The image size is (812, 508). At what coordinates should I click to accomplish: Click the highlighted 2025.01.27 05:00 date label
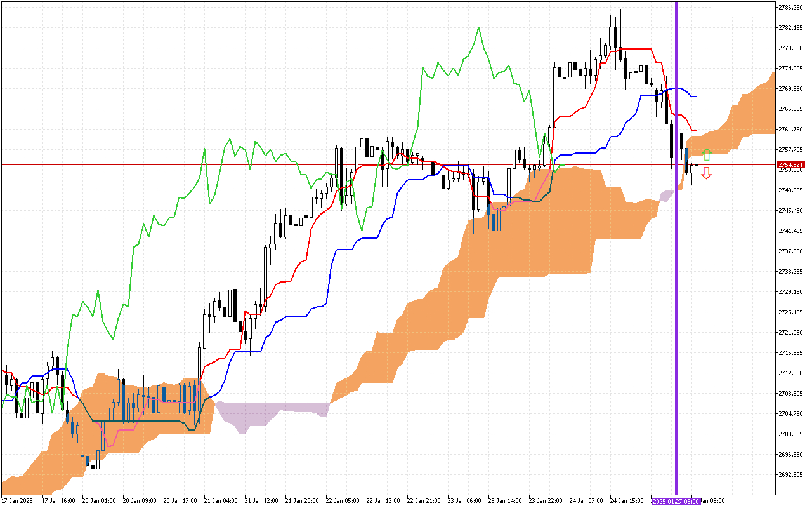tap(676, 501)
